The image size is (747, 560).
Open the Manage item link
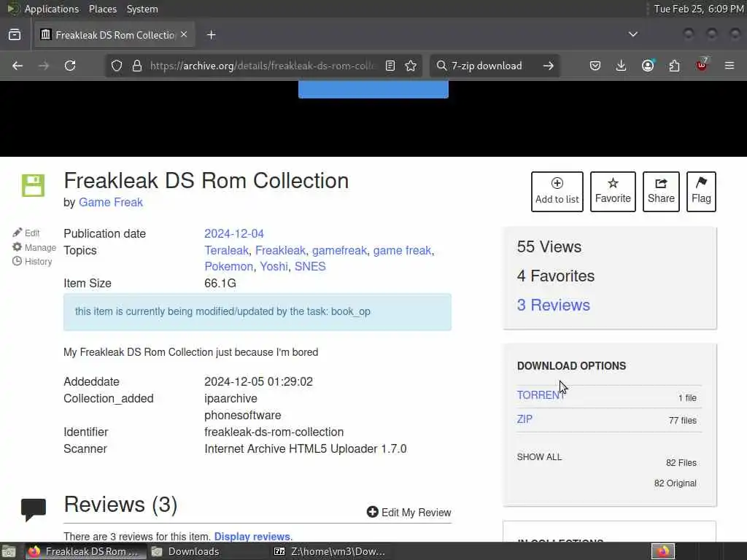coord(34,248)
